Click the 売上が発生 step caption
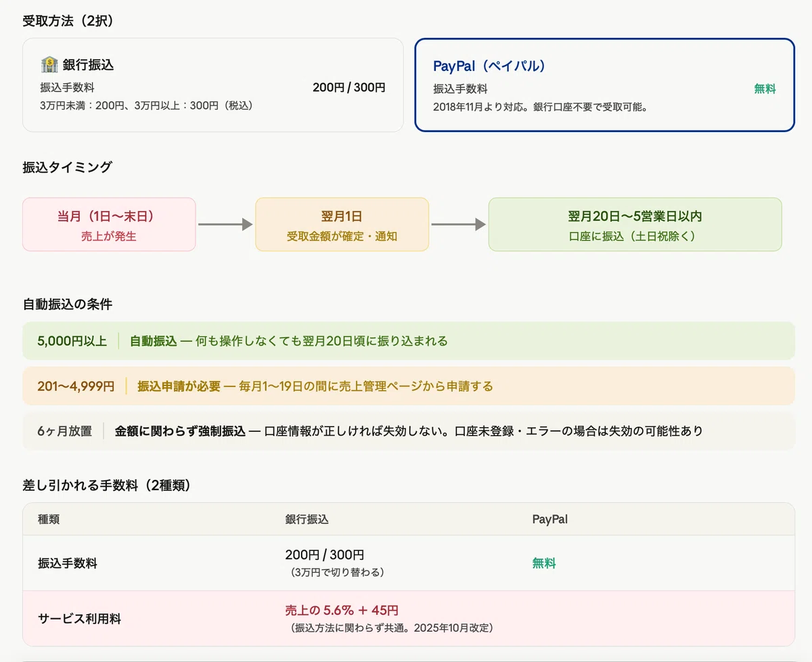 click(x=109, y=237)
